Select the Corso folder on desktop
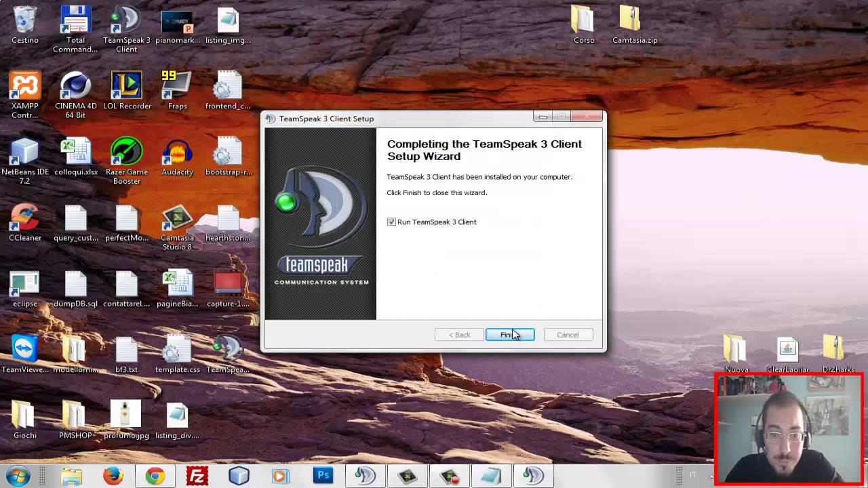Viewport: 868px width, 488px height. [584, 25]
